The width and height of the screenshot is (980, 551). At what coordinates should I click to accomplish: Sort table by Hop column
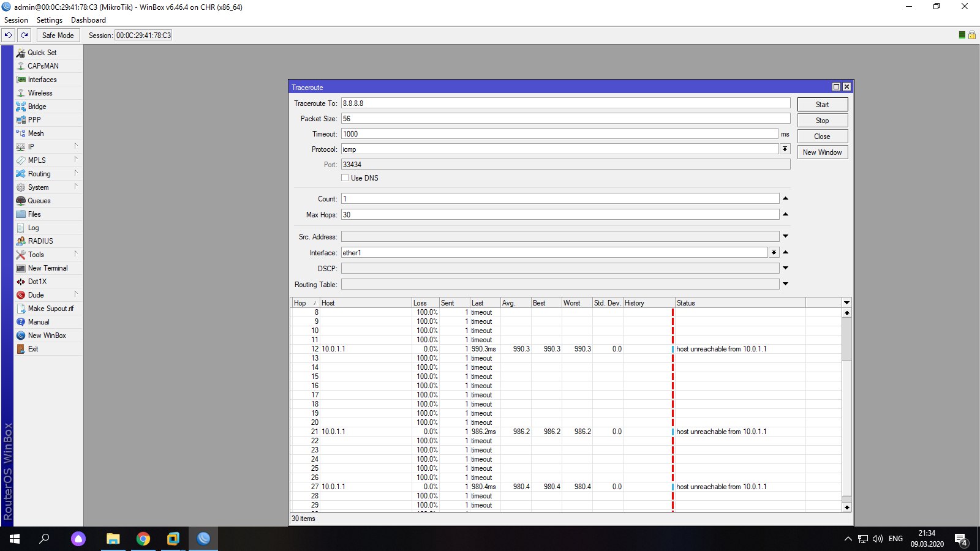(305, 303)
